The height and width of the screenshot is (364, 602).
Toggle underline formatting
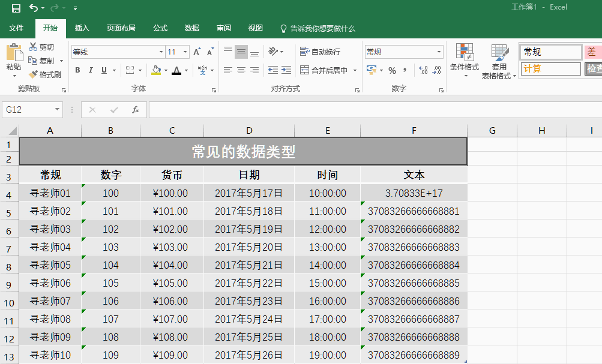pyautogui.click(x=104, y=70)
